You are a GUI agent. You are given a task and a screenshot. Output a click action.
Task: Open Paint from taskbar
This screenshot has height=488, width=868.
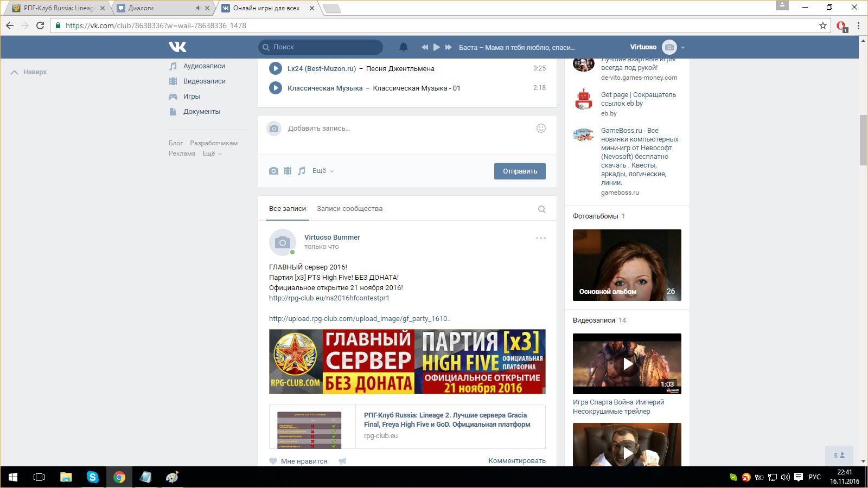tap(172, 477)
